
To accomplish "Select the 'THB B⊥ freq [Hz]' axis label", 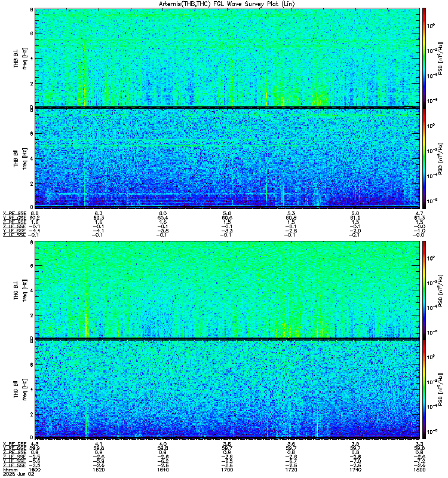I will 20,58.
